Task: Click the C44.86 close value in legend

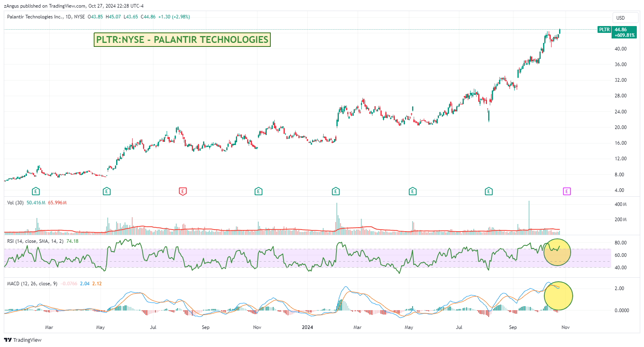Action: click(x=148, y=17)
